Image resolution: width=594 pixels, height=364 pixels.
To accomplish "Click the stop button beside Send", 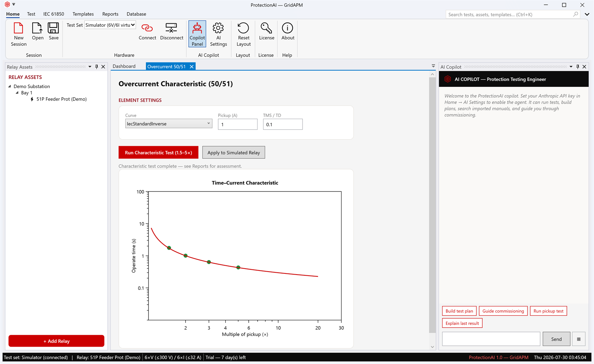I will tap(578, 339).
